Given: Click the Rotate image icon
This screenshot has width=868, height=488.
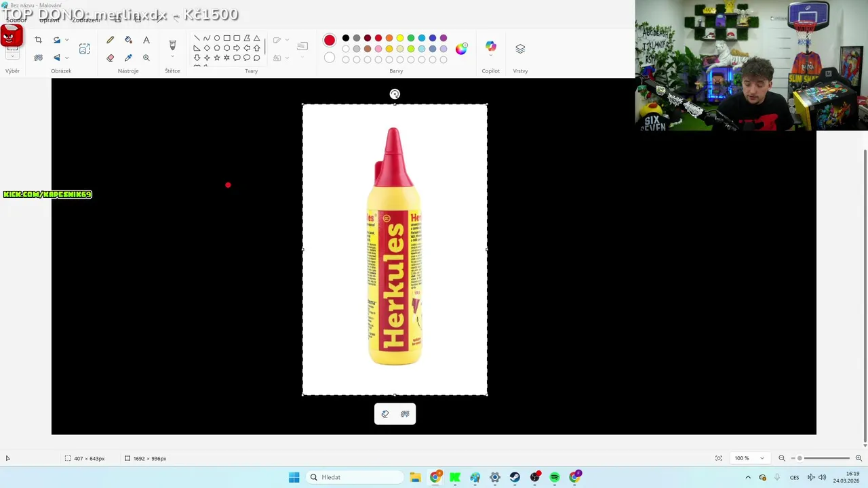Looking at the screenshot, I should pyautogui.click(x=57, y=40).
